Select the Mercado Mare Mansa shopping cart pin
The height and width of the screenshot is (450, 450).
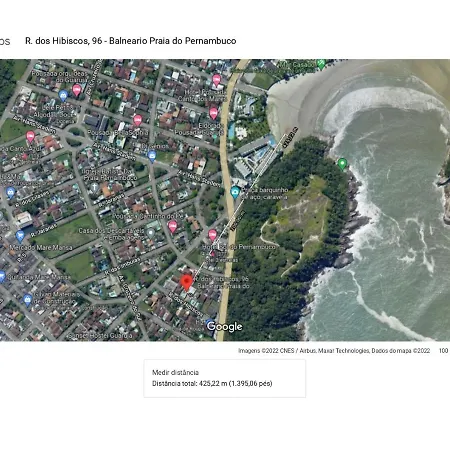[20, 236]
